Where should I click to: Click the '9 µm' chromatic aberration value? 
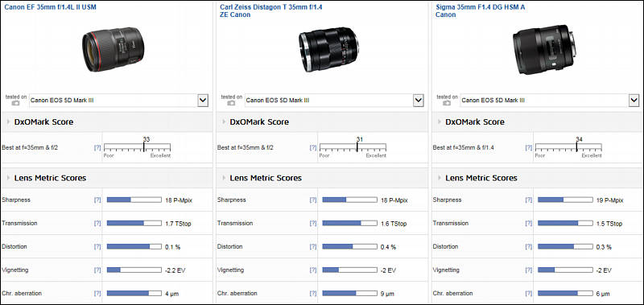(387, 294)
